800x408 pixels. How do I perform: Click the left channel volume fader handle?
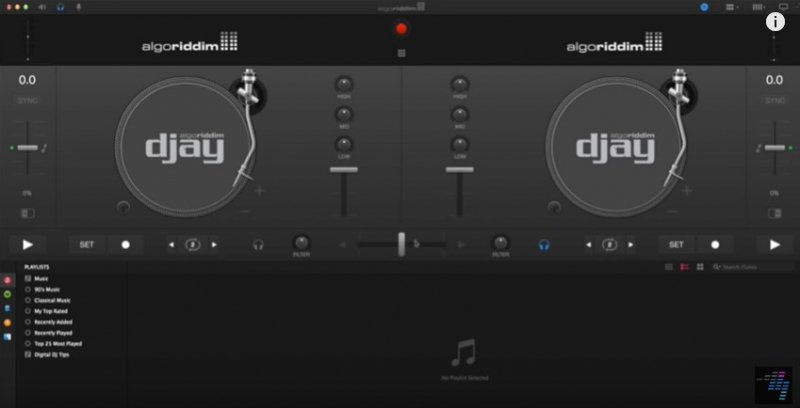(344, 169)
